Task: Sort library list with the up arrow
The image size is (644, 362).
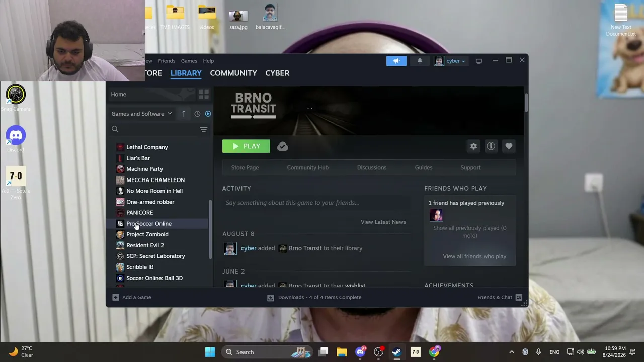Action: click(184, 114)
